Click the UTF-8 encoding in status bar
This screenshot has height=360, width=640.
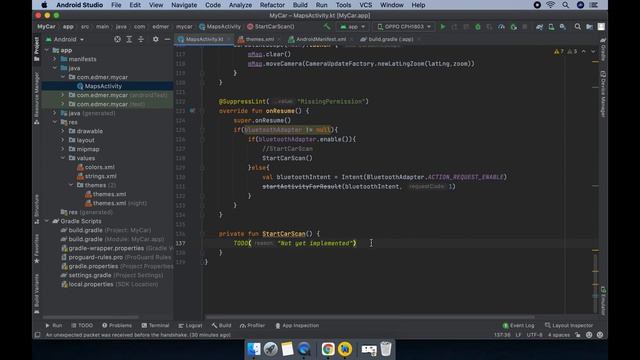click(534, 335)
